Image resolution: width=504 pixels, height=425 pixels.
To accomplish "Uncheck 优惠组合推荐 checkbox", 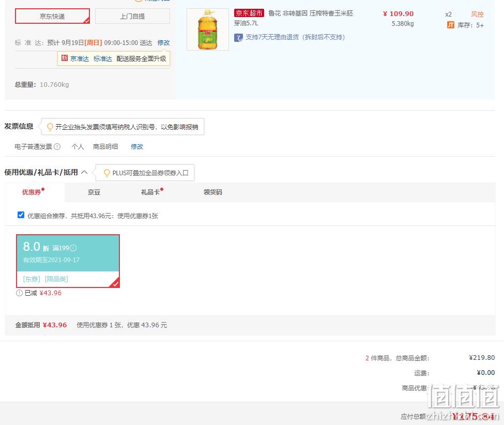I will [21, 215].
